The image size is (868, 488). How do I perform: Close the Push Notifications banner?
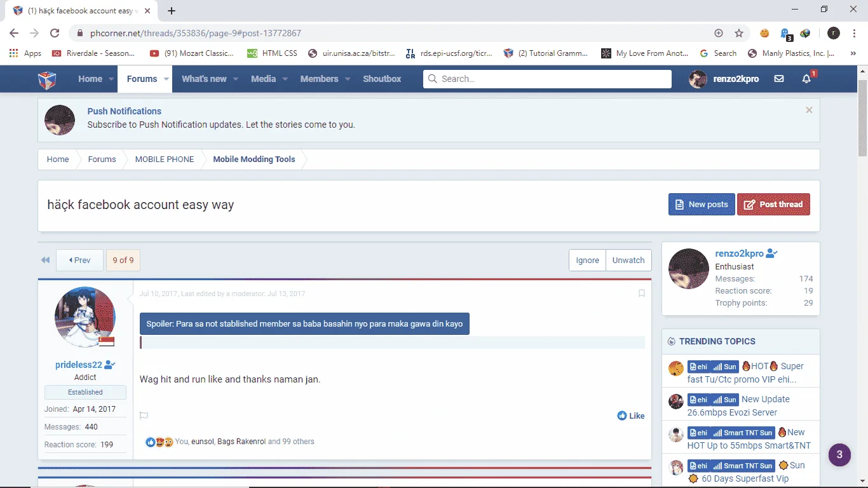coord(809,110)
